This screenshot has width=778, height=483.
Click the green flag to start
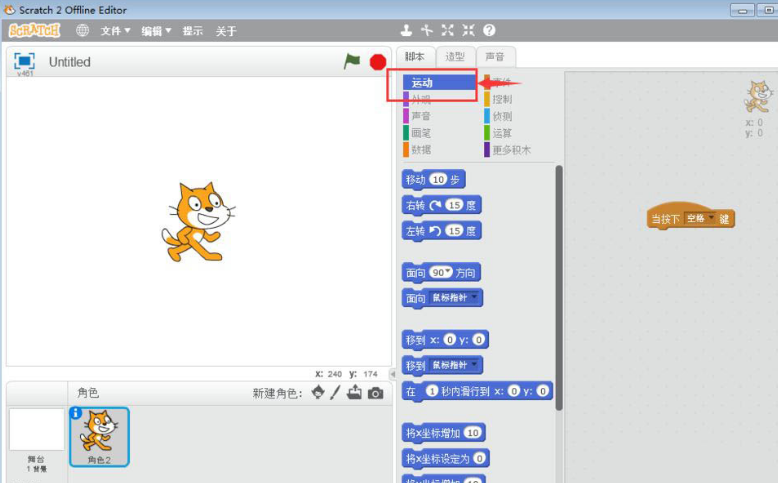click(x=352, y=62)
